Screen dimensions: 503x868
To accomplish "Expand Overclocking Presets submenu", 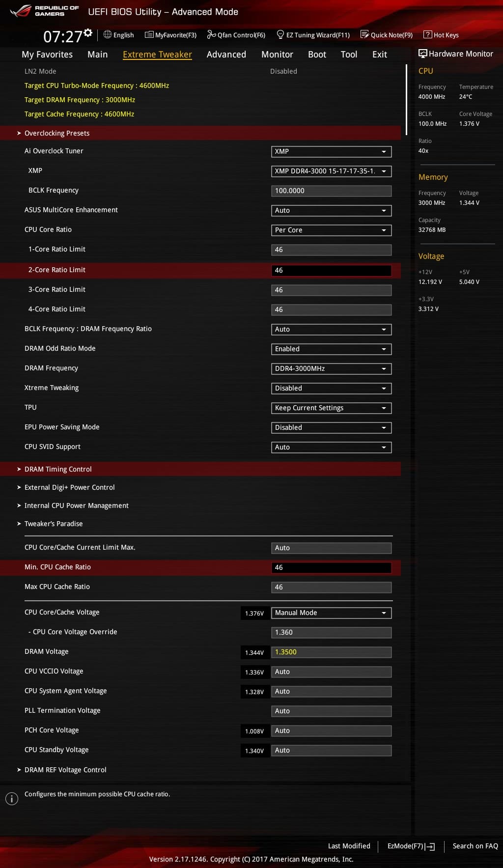I will (200, 133).
